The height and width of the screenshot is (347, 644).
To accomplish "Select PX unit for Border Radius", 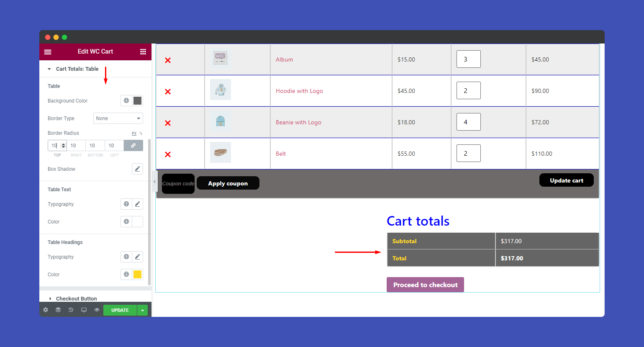I will pyautogui.click(x=134, y=134).
